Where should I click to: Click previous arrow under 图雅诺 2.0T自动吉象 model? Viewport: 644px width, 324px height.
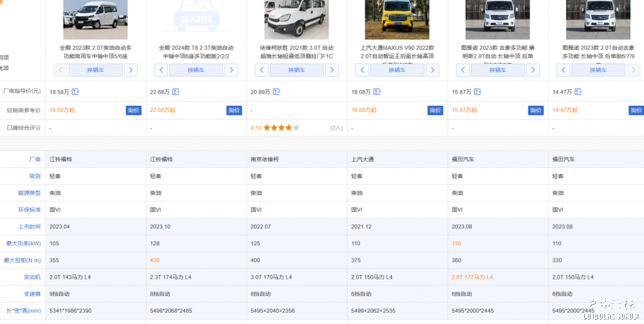pos(563,70)
